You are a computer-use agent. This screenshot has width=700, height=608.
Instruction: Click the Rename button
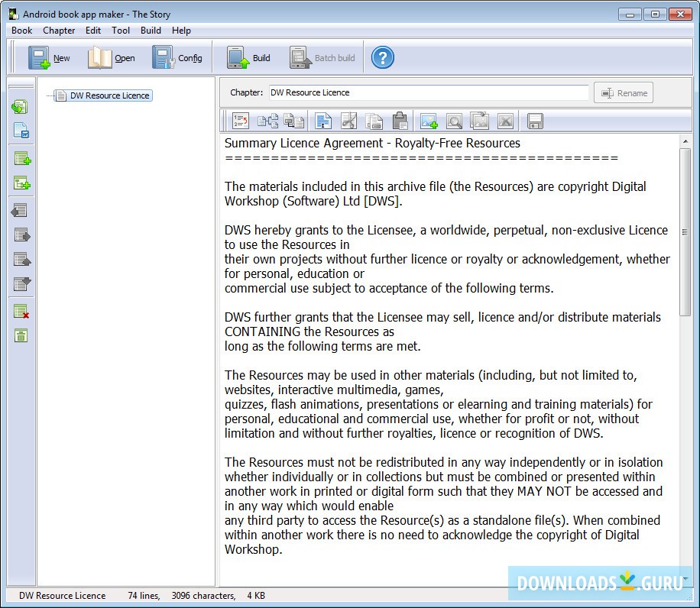pyautogui.click(x=624, y=92)
